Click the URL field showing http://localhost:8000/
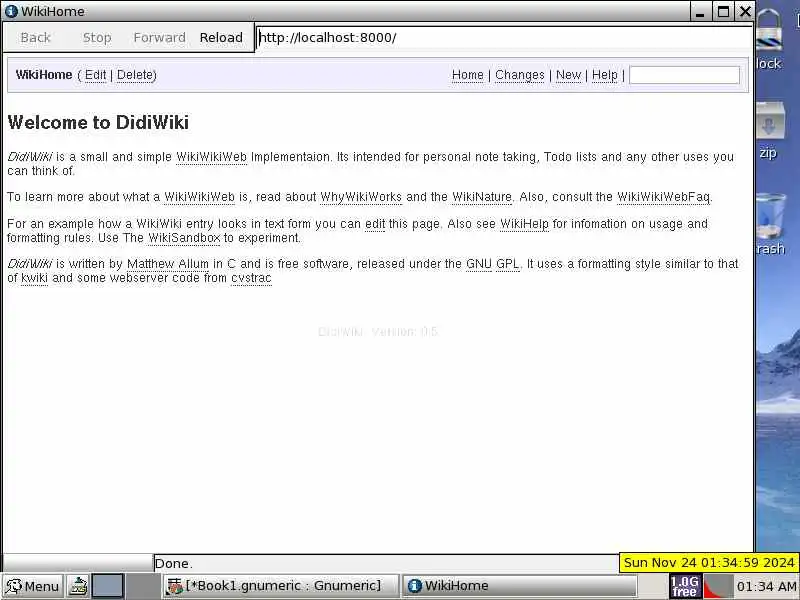Screen dimensions: 800x600 pyautogui.click(x=504, y=38)
